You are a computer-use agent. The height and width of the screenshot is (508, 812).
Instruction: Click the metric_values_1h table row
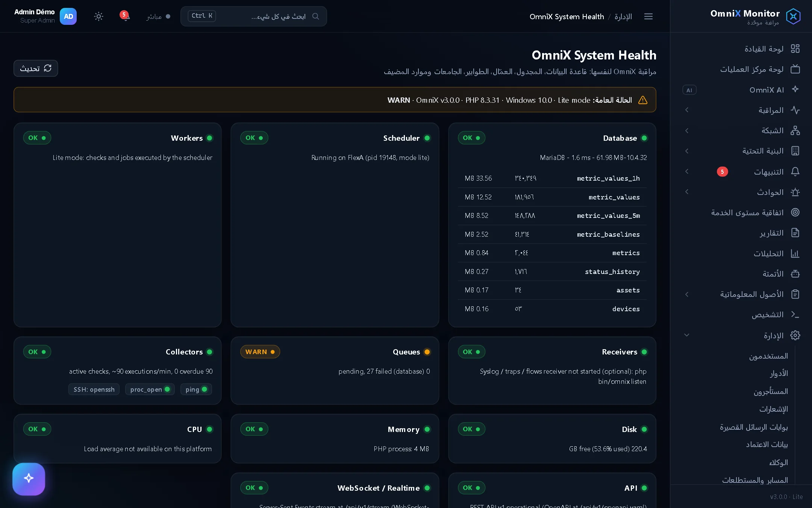tap(552, 178)
